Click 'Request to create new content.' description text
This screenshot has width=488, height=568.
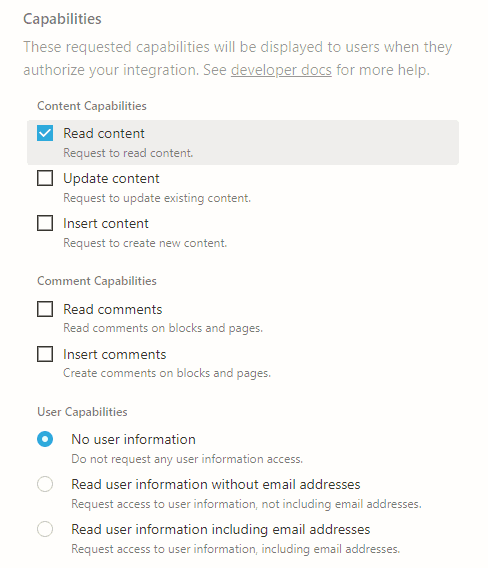tap(145, 243)
